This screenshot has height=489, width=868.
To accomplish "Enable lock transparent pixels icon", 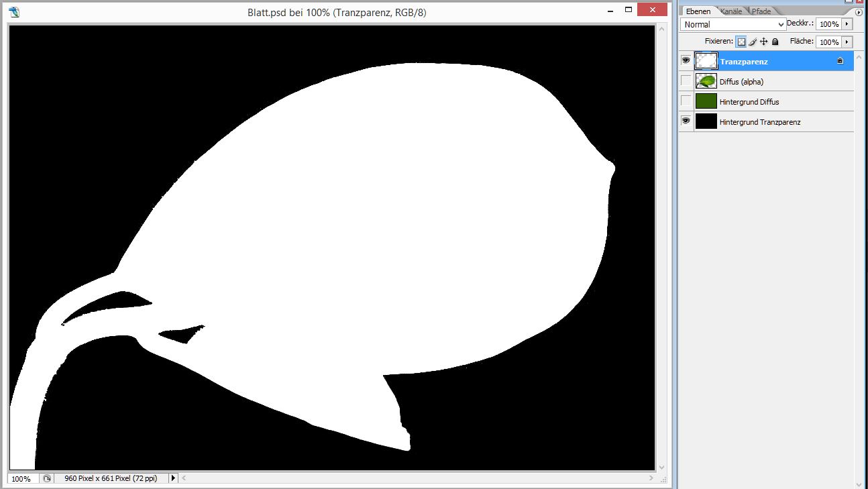I will 741,42.
